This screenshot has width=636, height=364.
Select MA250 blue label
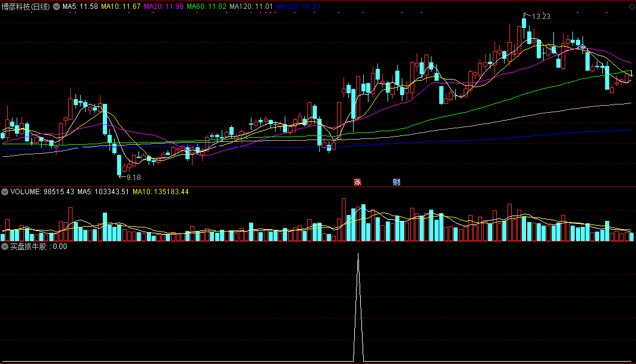(x=298, y=7)
